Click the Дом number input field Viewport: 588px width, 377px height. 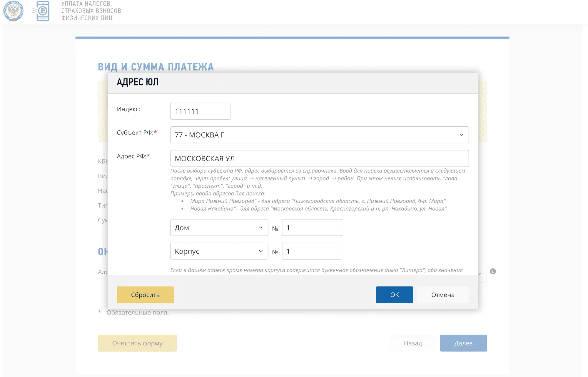(312, 227)
